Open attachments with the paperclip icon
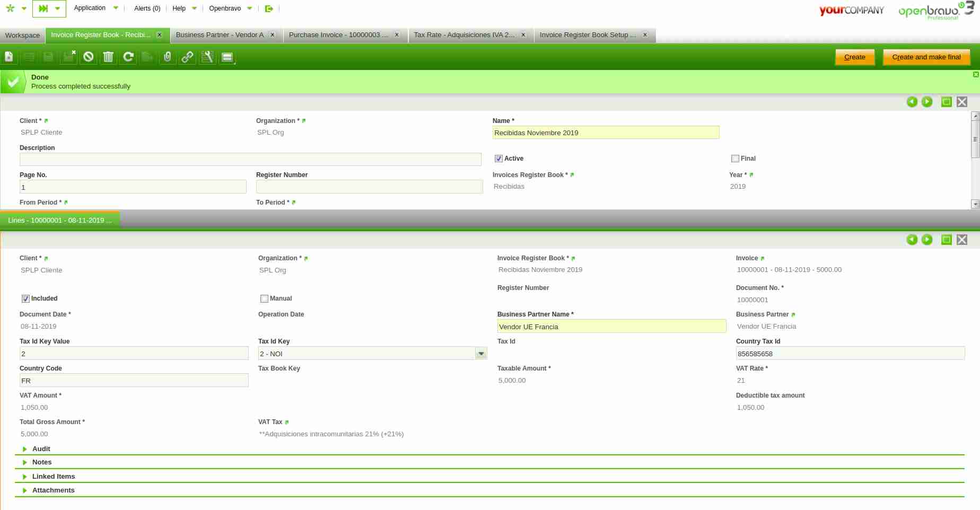The height and width of the screenshot is (510, 980). pos(168,57)
